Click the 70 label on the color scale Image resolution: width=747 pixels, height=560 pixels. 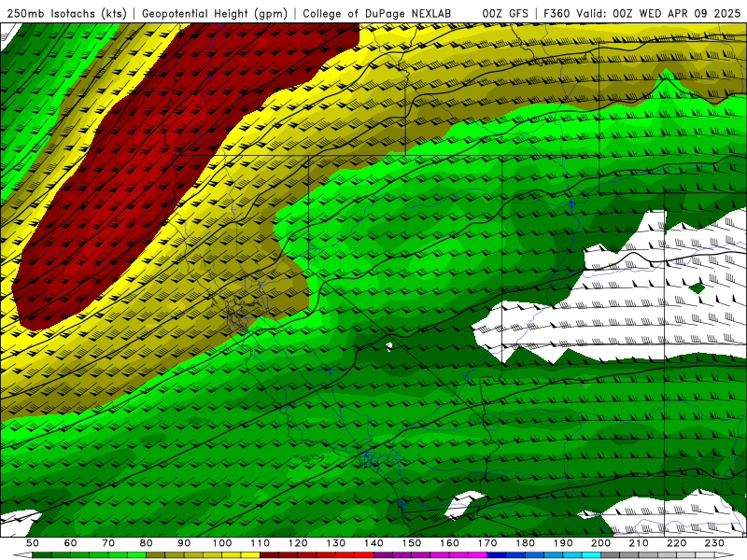point(108,543)
